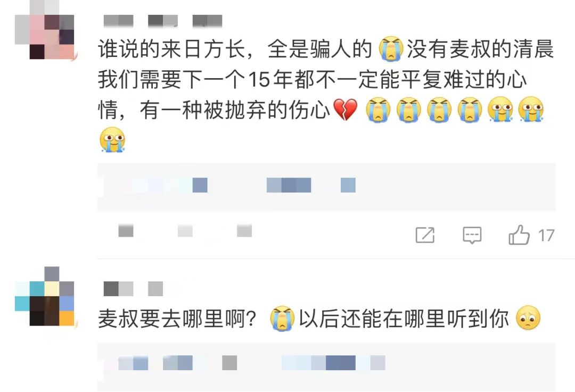Open the gray reply preview under second comment

[x=326, y=368]
